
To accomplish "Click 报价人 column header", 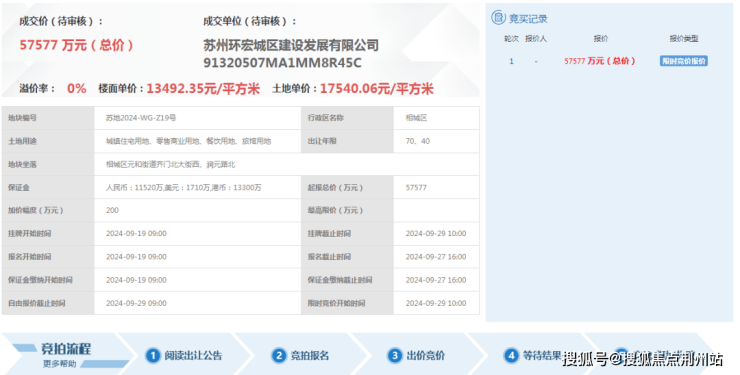I will point(536,39).
